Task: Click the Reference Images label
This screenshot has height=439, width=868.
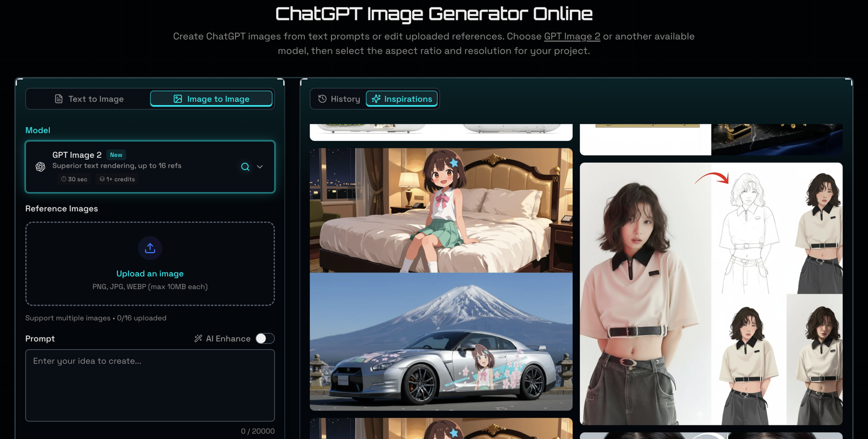Action: 62,209
